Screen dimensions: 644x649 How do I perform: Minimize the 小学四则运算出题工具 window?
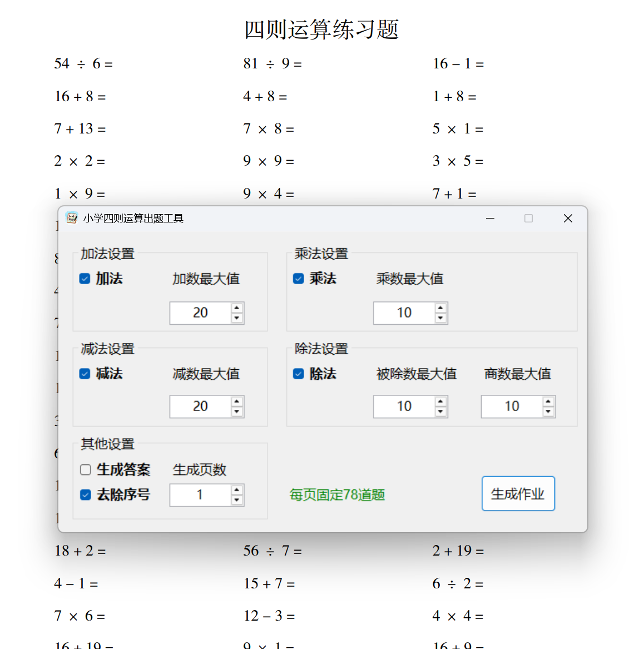tap(490, 218)
